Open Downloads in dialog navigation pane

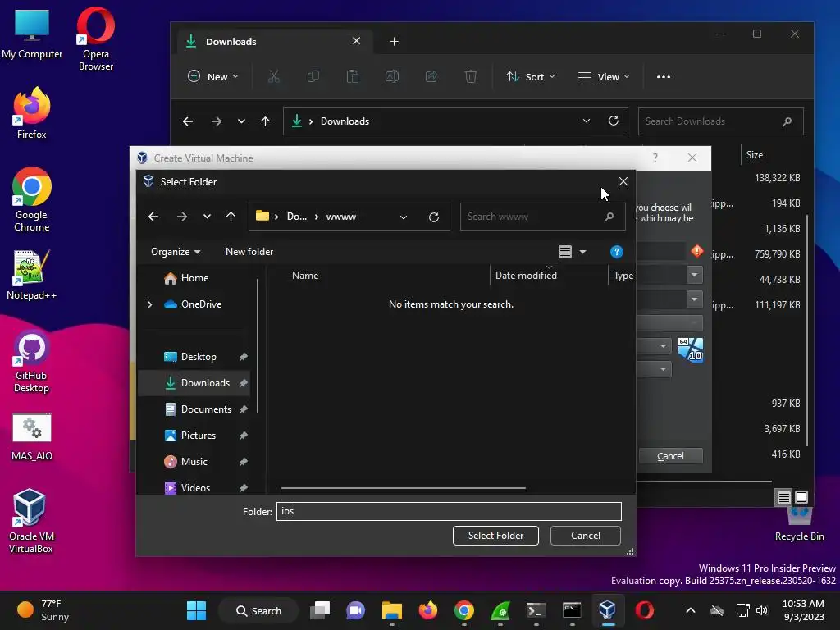(194, 383)
